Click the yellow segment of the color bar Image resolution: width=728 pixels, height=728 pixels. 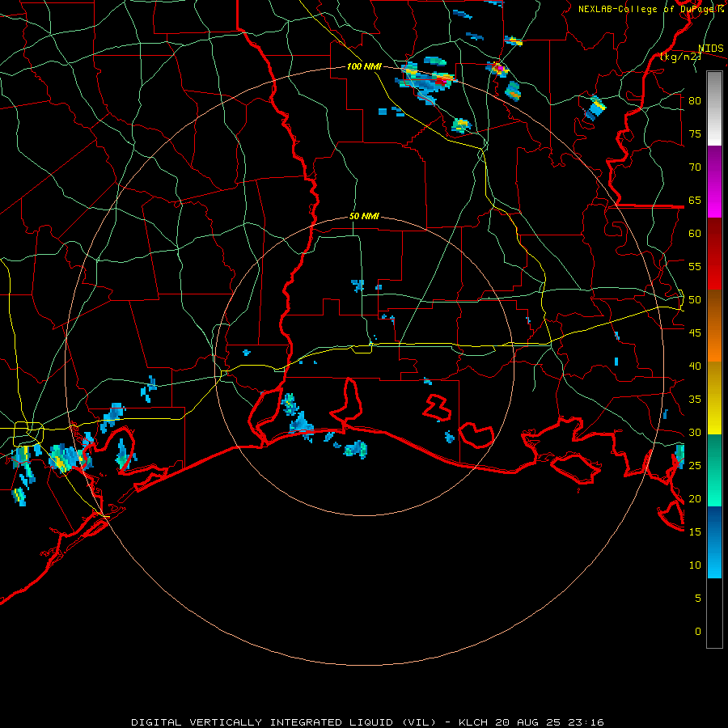pos(714,398)
